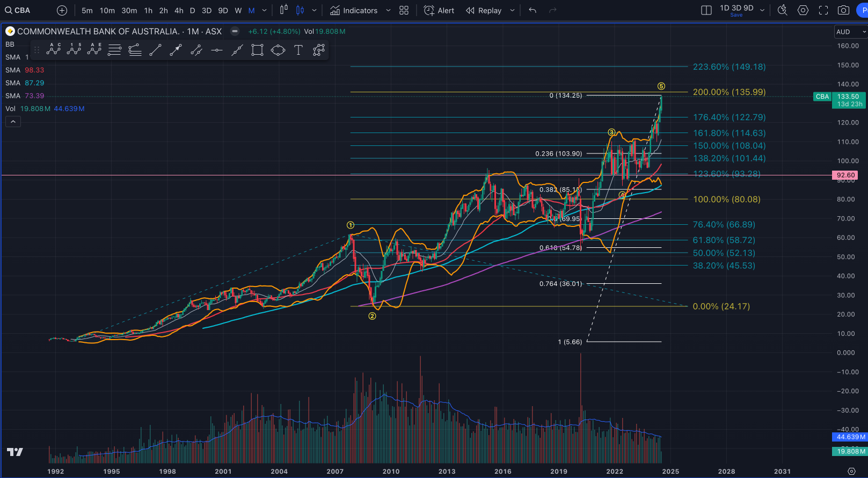
Task: Expand the timeframe interval dropdown arrow
Action: 264,10
